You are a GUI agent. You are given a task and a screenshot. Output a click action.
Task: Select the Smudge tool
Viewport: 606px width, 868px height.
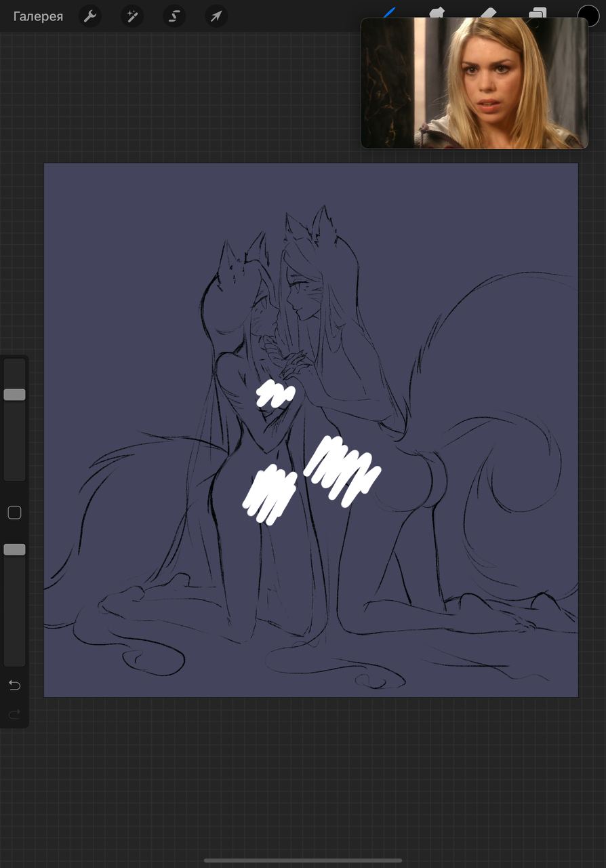point(438,12)
